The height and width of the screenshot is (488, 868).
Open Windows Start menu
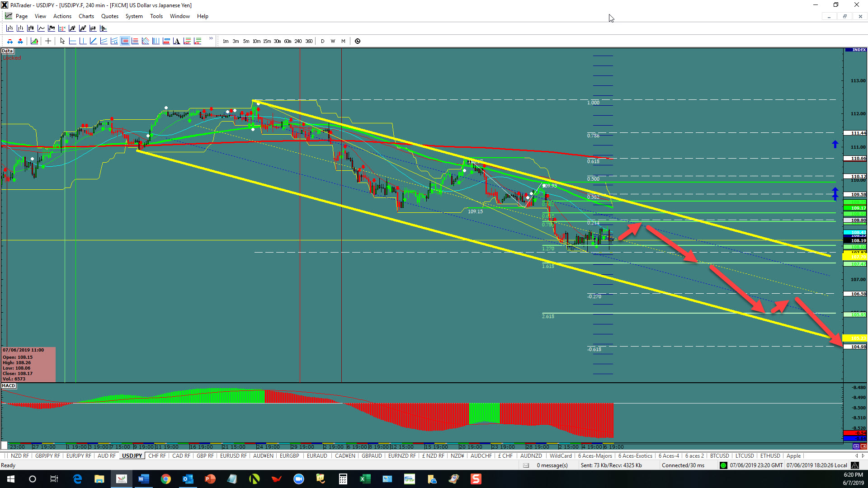11,479
